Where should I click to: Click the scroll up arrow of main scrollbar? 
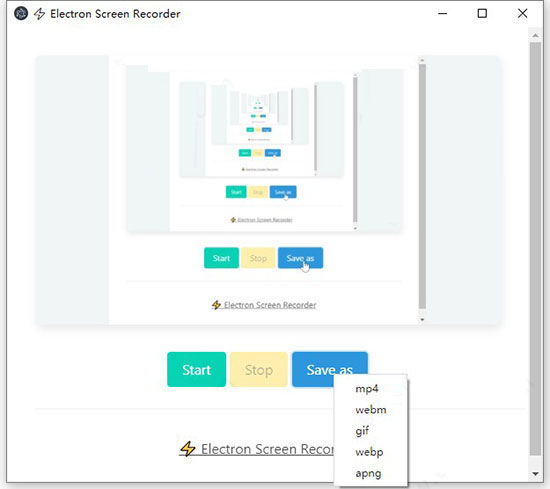point(535,35)
